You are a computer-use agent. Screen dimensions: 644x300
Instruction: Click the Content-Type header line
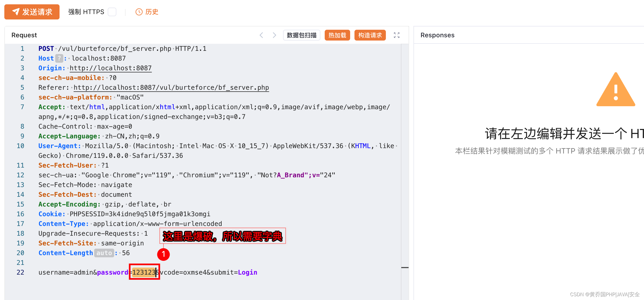click(130, 224)
